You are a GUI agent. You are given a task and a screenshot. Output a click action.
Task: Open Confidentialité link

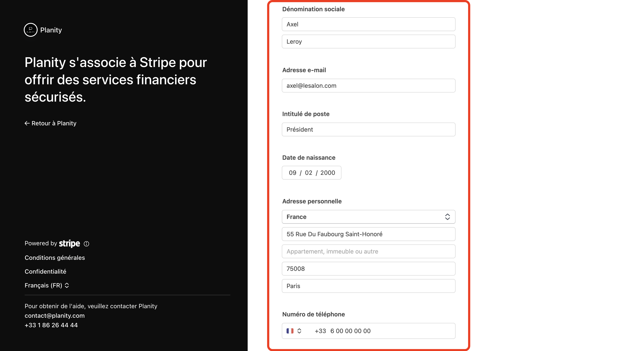click(46, 271)
